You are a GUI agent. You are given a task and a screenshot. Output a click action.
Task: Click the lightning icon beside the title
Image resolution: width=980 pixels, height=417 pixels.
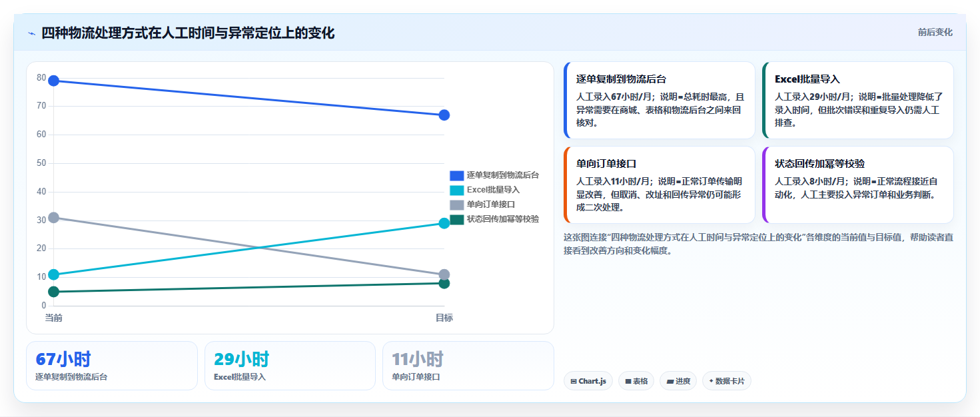coord(31,33)
